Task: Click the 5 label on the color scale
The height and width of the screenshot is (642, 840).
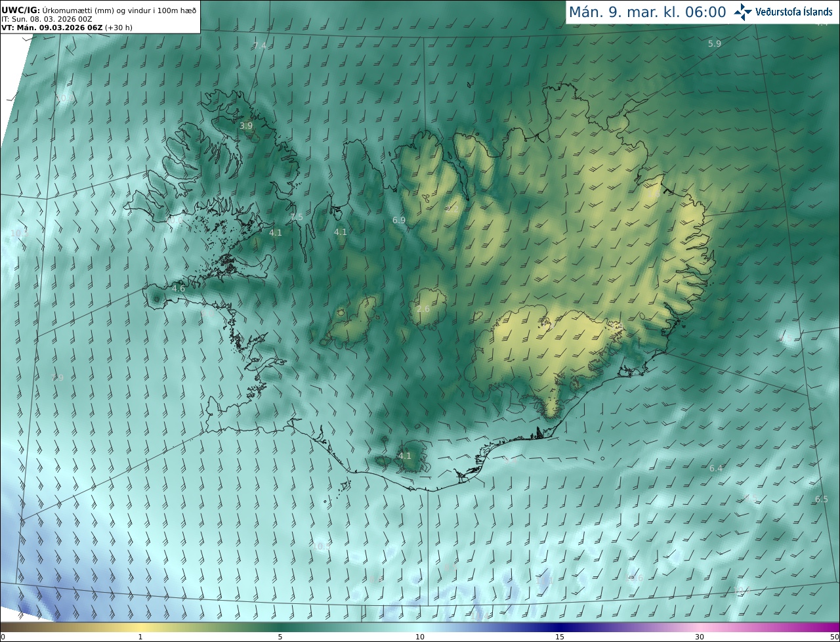Action: [280, 637]
